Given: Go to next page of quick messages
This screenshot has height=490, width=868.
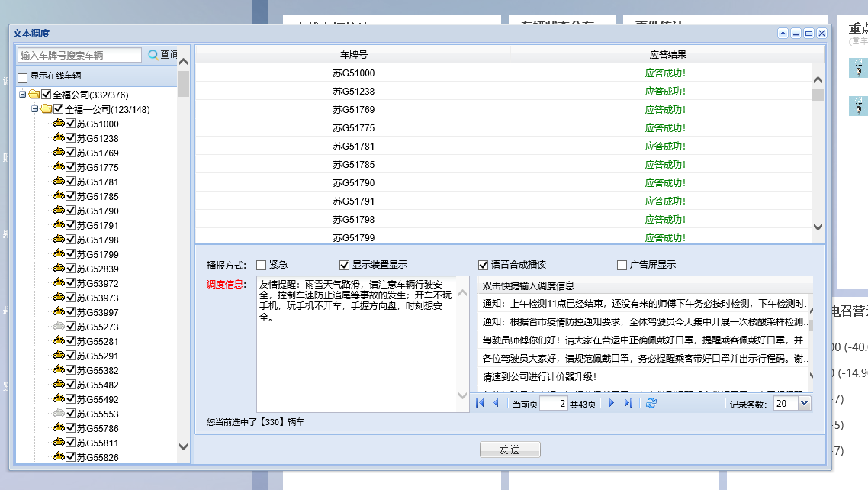Looking at the screenshot, I should (612, 403).
